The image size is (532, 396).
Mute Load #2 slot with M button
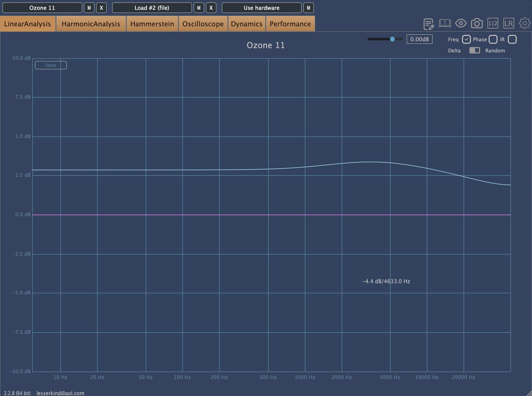(199, 8)
